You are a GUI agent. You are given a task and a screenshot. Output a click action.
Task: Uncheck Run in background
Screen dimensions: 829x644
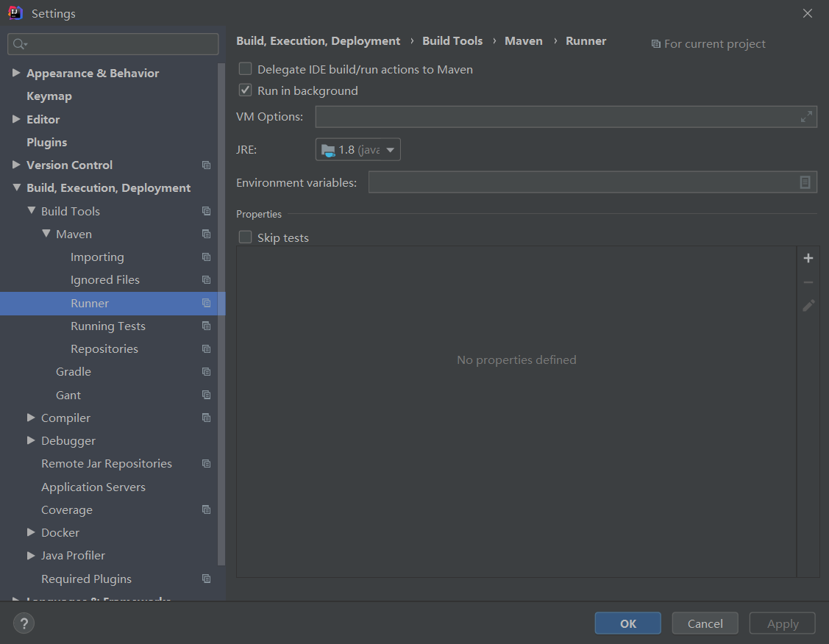(x=246, y=90)
